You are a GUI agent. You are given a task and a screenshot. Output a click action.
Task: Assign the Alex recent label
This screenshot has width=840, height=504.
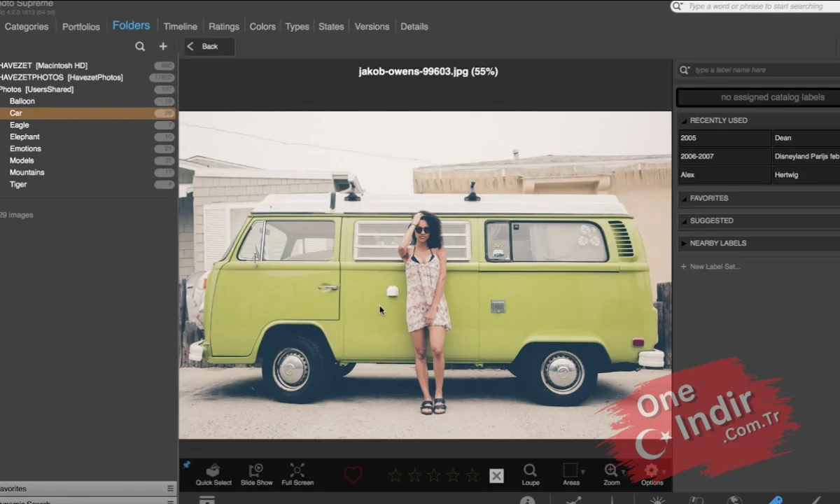point(724,175)
